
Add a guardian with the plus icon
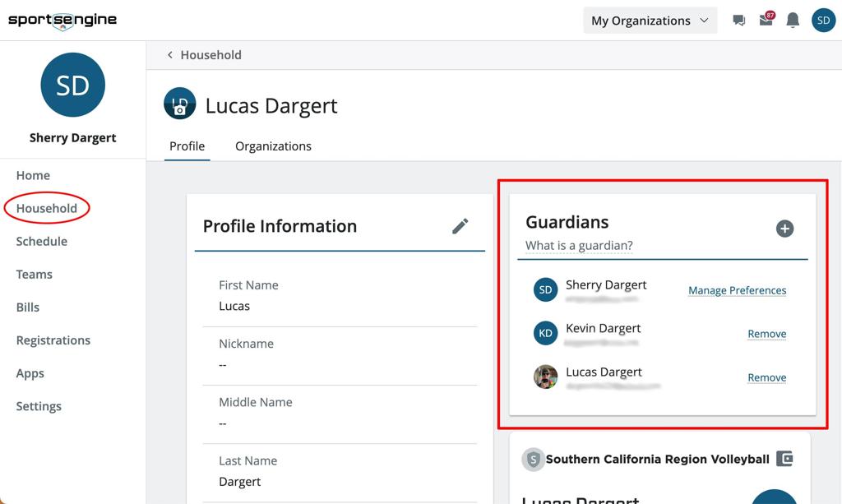tap(784, 229)
